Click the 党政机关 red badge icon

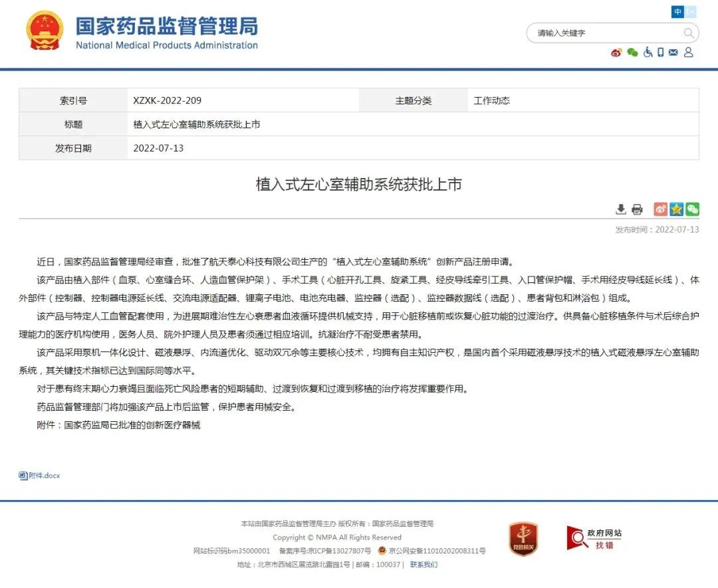click(523, 539)
